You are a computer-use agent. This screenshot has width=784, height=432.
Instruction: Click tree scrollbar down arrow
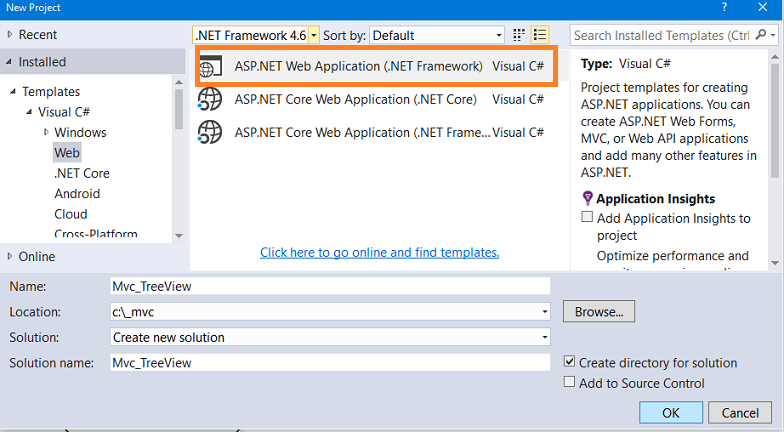[179, 236]
